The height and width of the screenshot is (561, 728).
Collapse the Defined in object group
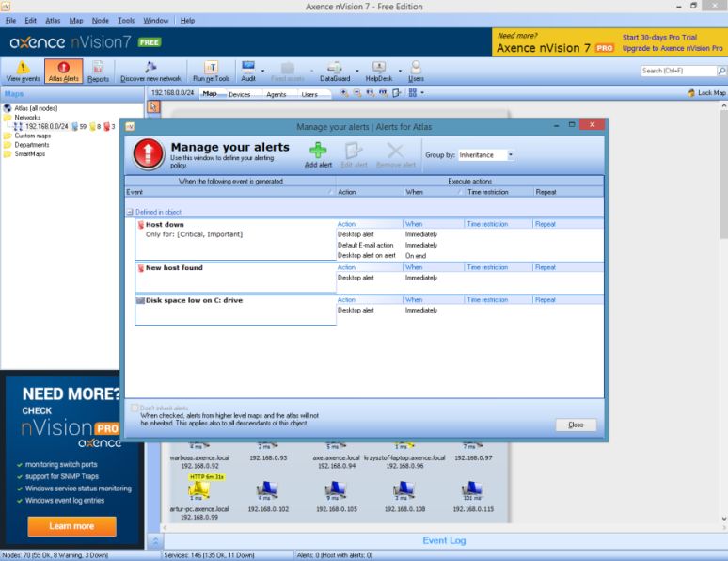130,212
